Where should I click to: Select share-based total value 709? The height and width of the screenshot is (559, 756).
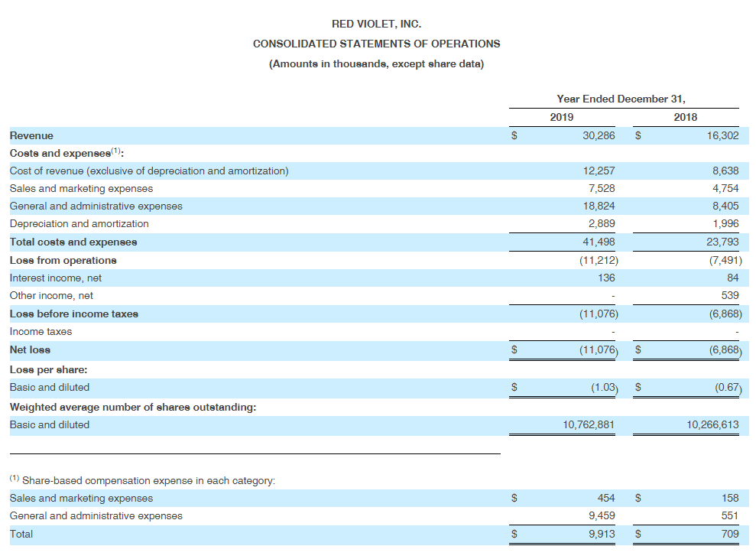730,535
